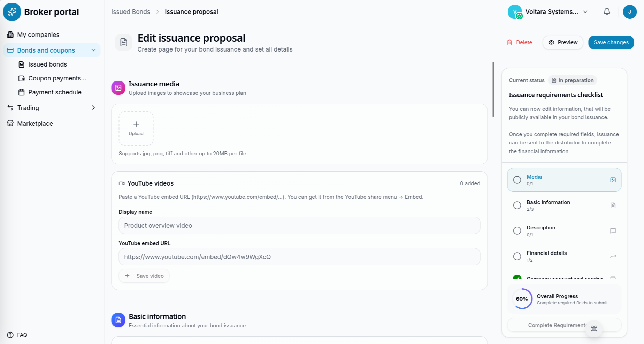Select the Basic information checklist circle
The height and width of the screenshot is (344, 644).
(517, 205)
